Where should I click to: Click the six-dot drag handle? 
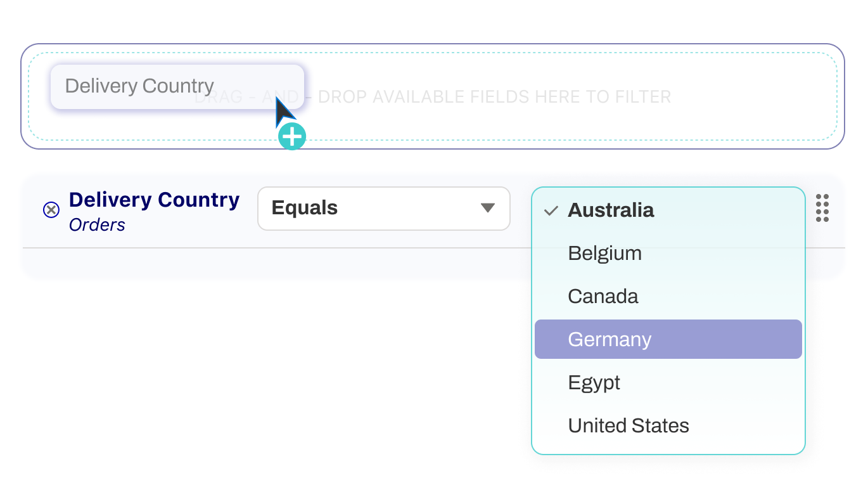click(822, 208)
